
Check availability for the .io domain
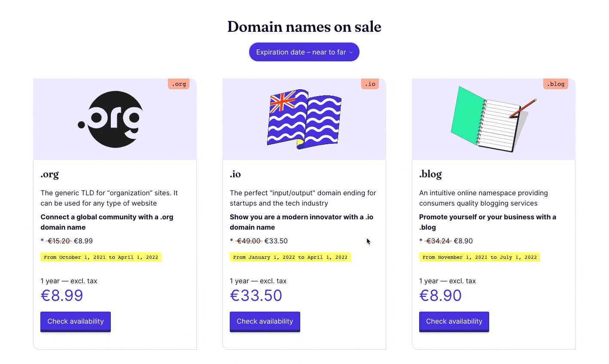point(265,322)
